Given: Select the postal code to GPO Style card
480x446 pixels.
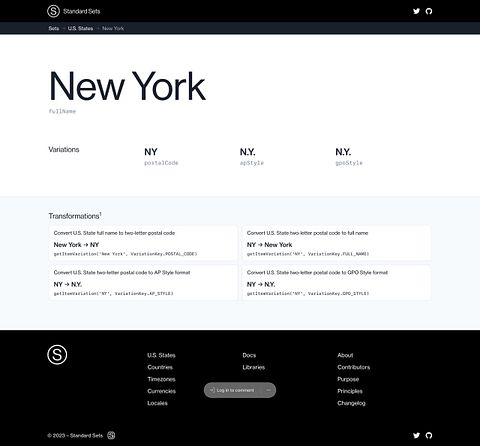Looking at the screenshot, I should 336,283.
